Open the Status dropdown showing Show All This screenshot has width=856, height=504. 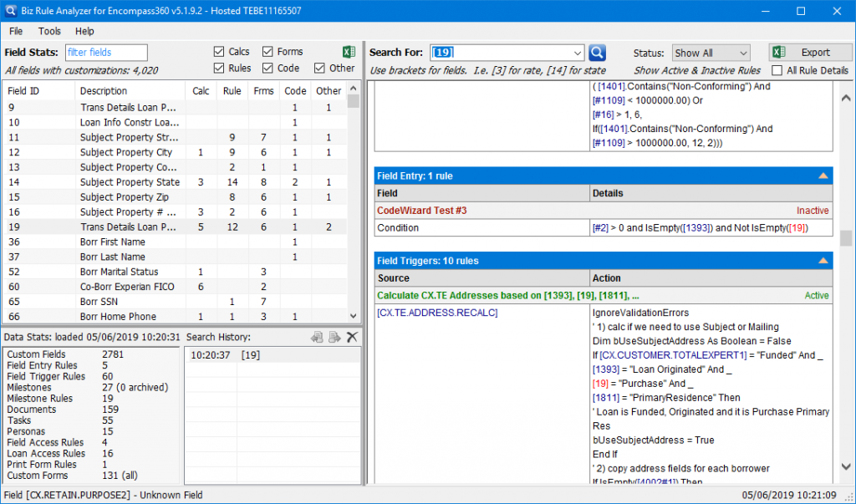click(711, 53)
